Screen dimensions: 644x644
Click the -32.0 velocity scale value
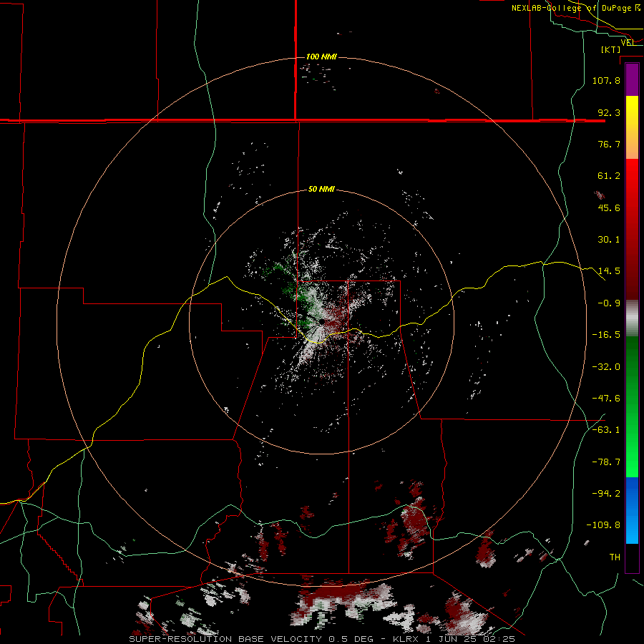click(606, 367)
